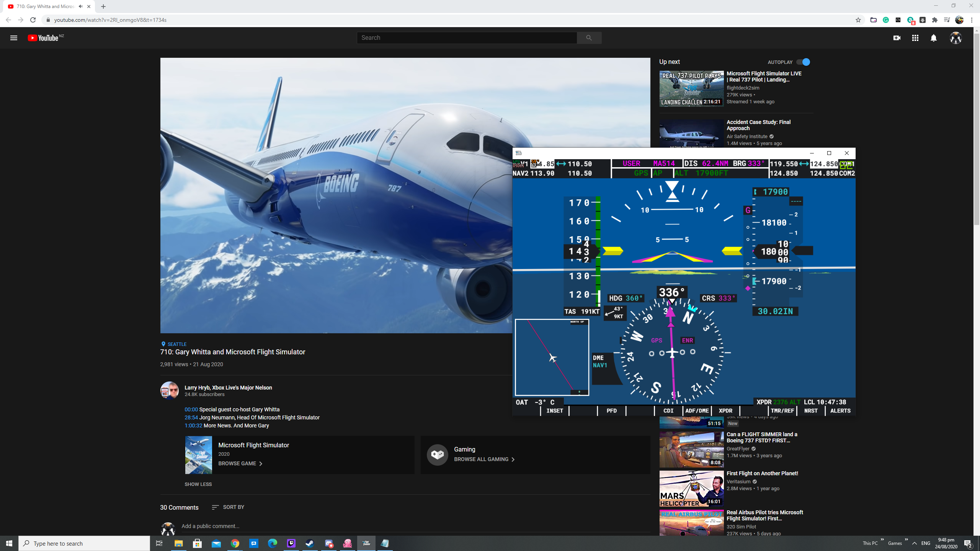This screenshot has width=980, height=551.
Task: Reload the page in Chrome
Action: (x=33, y=20)
